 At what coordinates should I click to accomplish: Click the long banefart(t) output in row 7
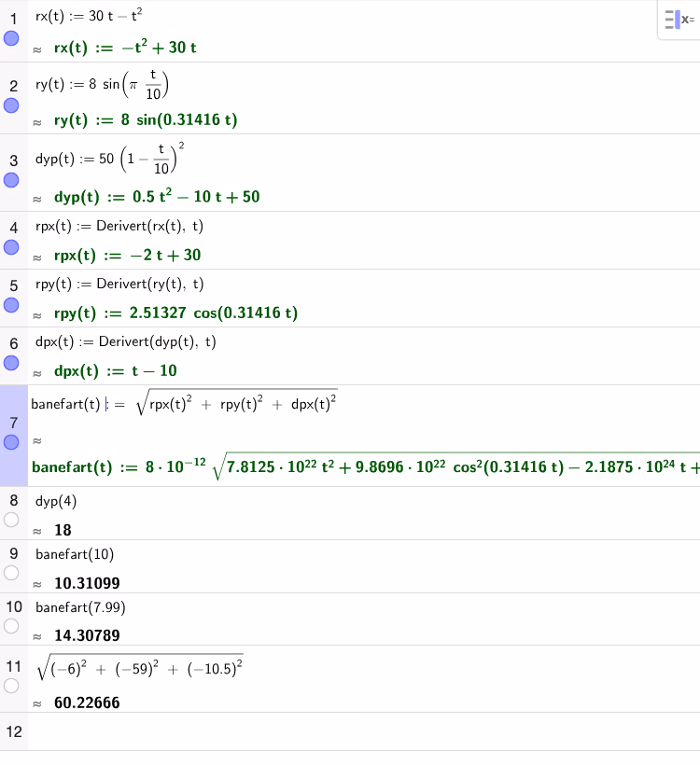pyautogui.click(x=366, y=466)
